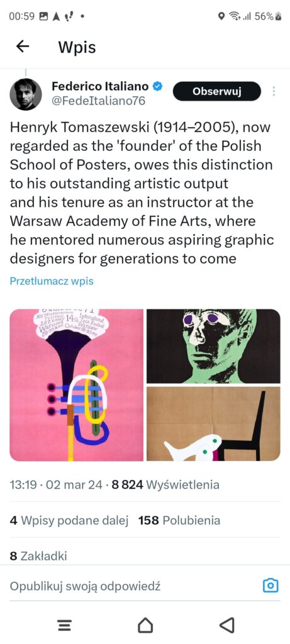The height and width of the screenshot is (644, 290).
Task: View the 4 Wpisy podane dalej reposts
Action: pyautogui.click(x=69, y=521)
